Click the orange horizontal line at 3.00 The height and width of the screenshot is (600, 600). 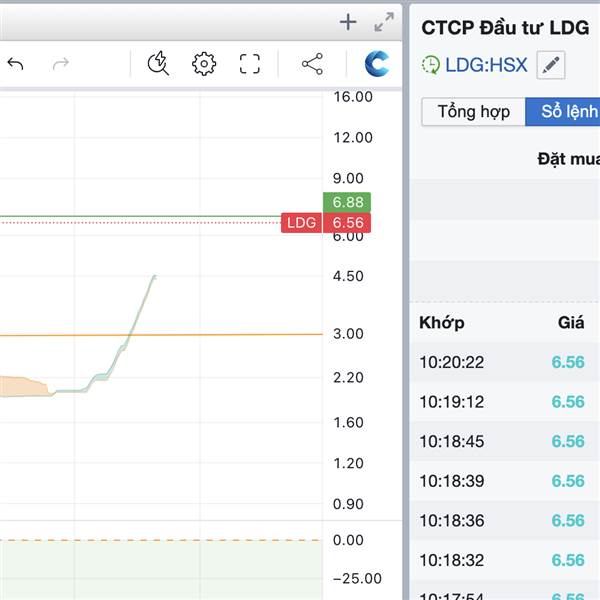tap(161, 335)
